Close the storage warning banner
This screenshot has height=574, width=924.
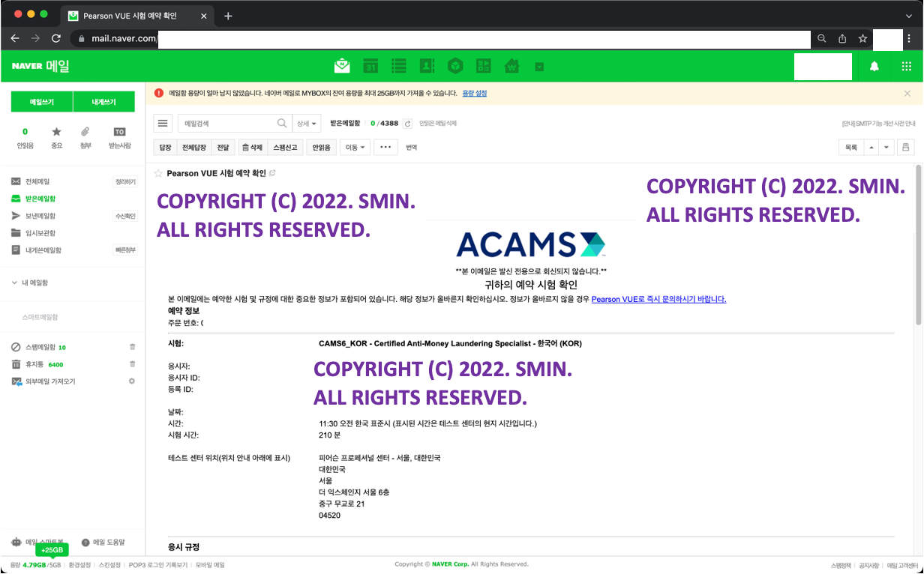pyautogui.click(x=907, y=94)
